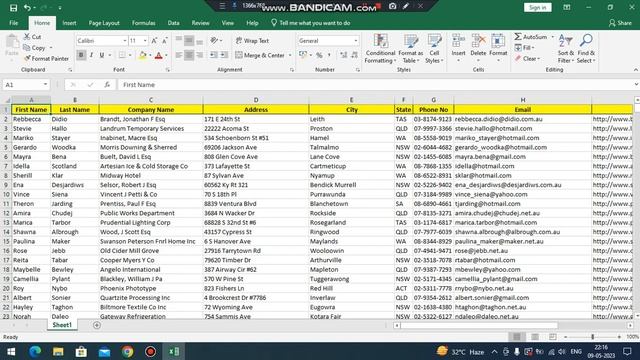Open the font size dropdown

tap(145, 41)
